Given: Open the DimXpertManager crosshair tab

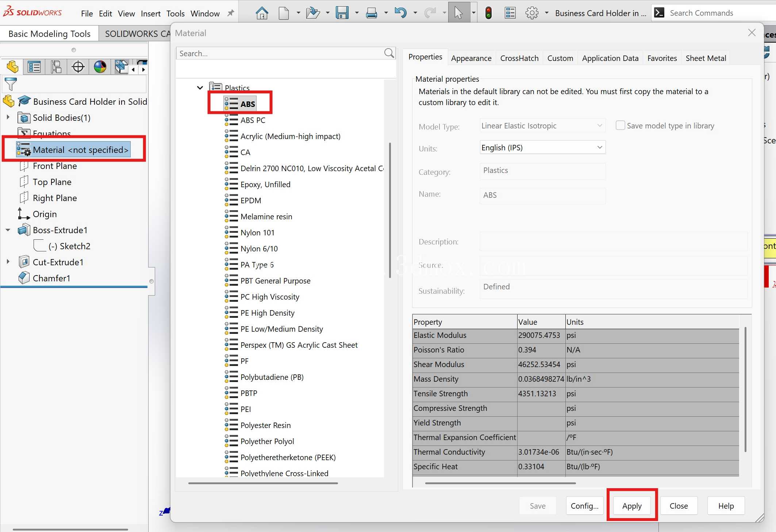Looking at the screenshot, I should click(x=78, y=67).
